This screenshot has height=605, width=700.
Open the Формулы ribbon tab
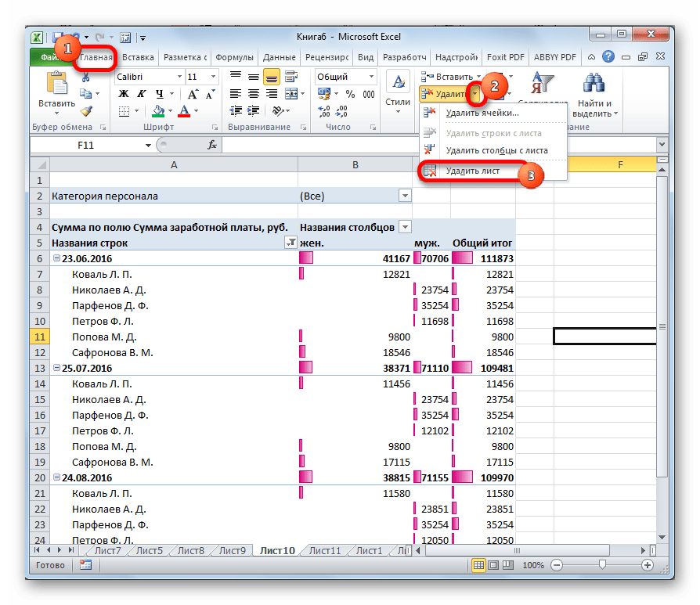click(x=234, y=57)
